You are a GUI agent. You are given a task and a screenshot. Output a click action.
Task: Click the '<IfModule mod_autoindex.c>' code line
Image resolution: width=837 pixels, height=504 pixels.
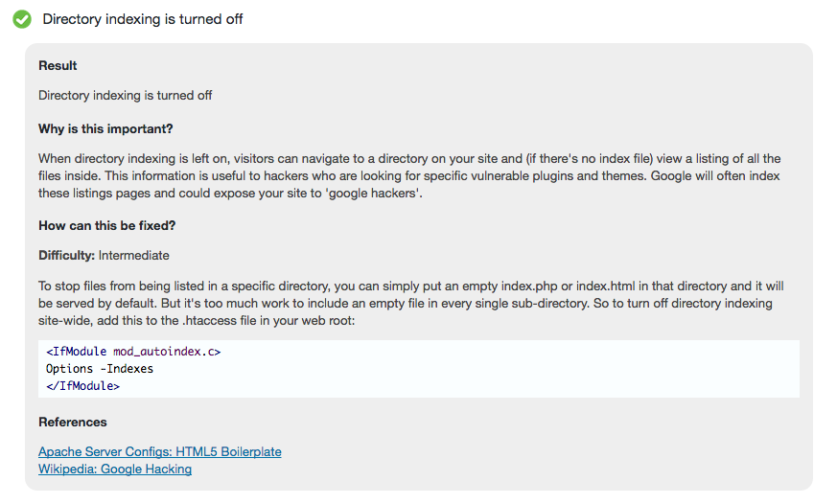click(x=133, y=352)
